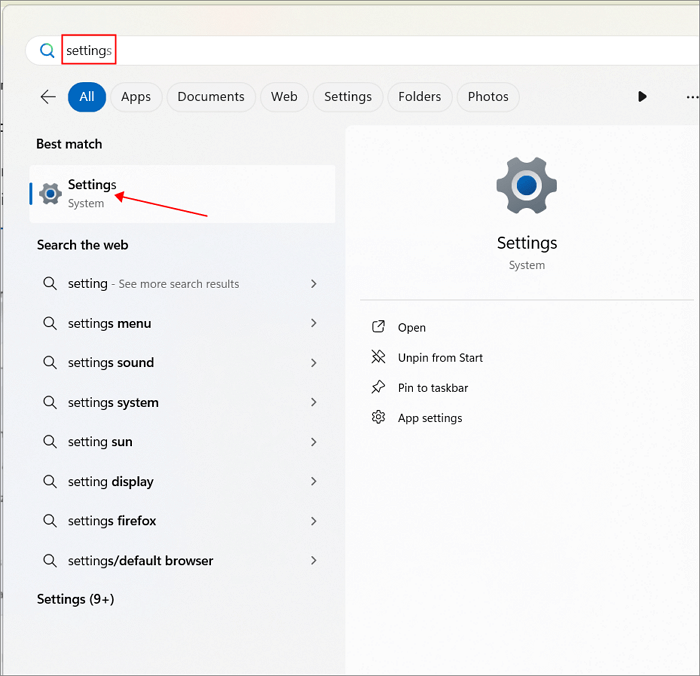Screen dimensions: 700x676
Task: Expand chevron next to 'settings system'
Action: 314,402
